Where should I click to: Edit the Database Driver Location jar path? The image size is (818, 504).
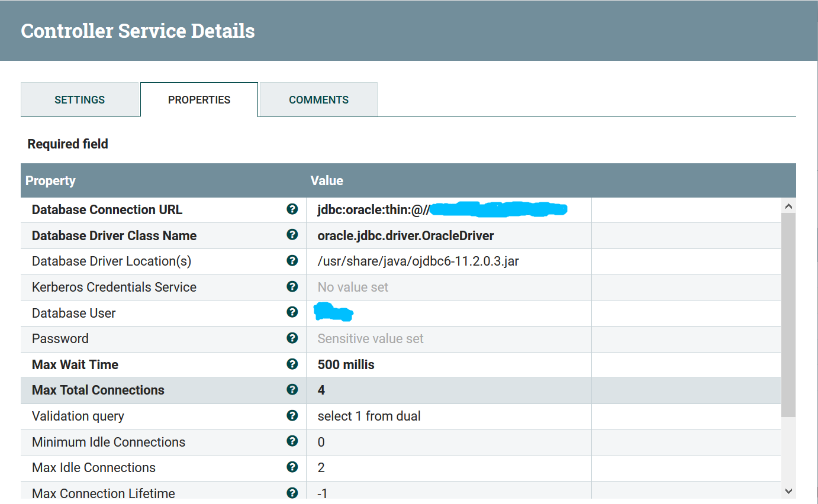click(x=418, y=261)
